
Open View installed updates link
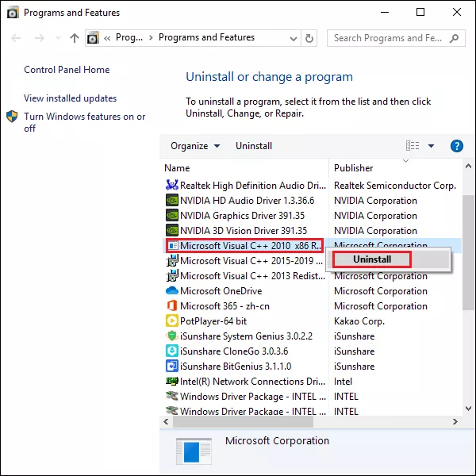tap(70, 98)
